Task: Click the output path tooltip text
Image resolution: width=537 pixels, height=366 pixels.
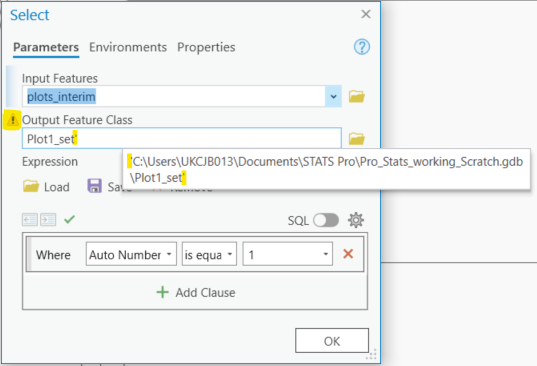Action: 326,169
